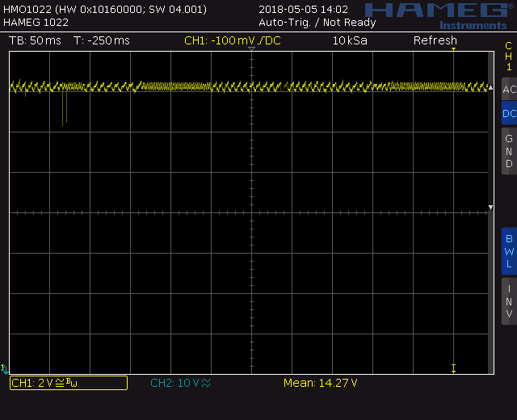
Task: Click the TB: 50 ms timebase readout
Action: (35, 40)
